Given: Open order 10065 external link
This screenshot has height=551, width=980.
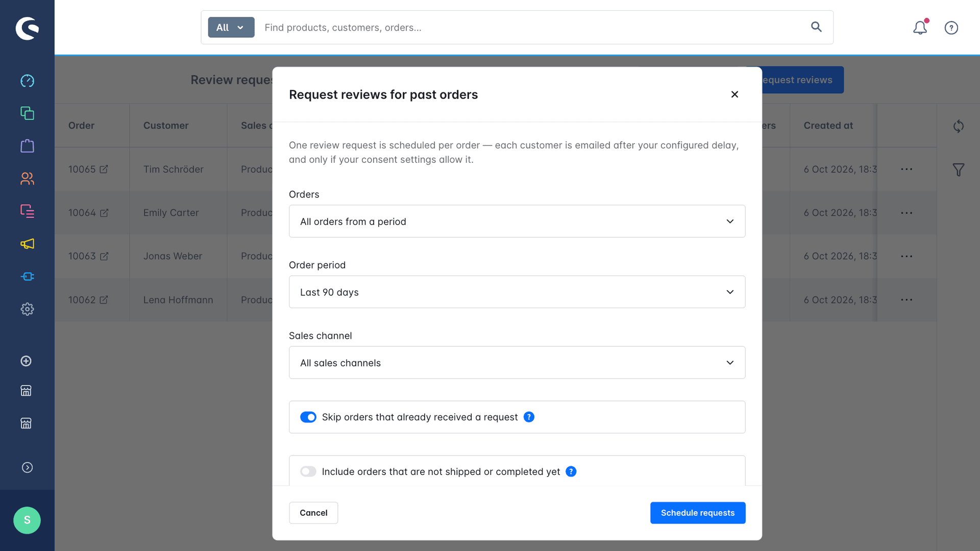Looking at the screenshot, I should coord(104,169).
